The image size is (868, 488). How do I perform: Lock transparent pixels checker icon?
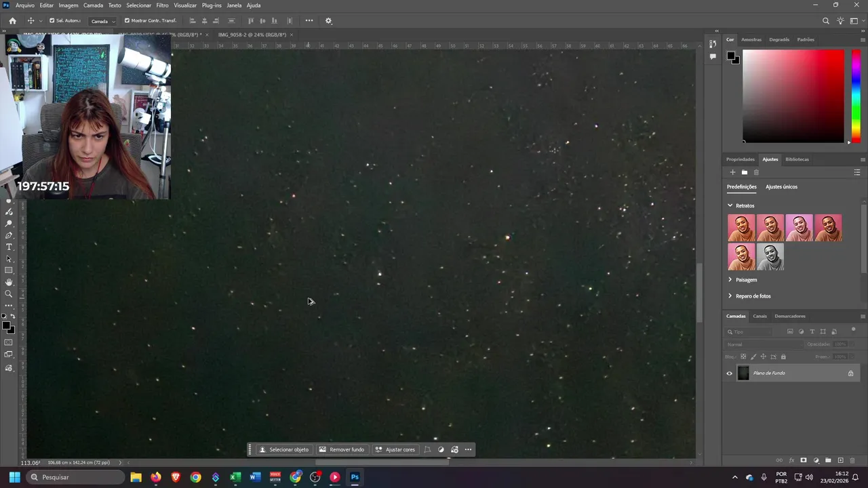pyautogui.click(x=743, y=357)
